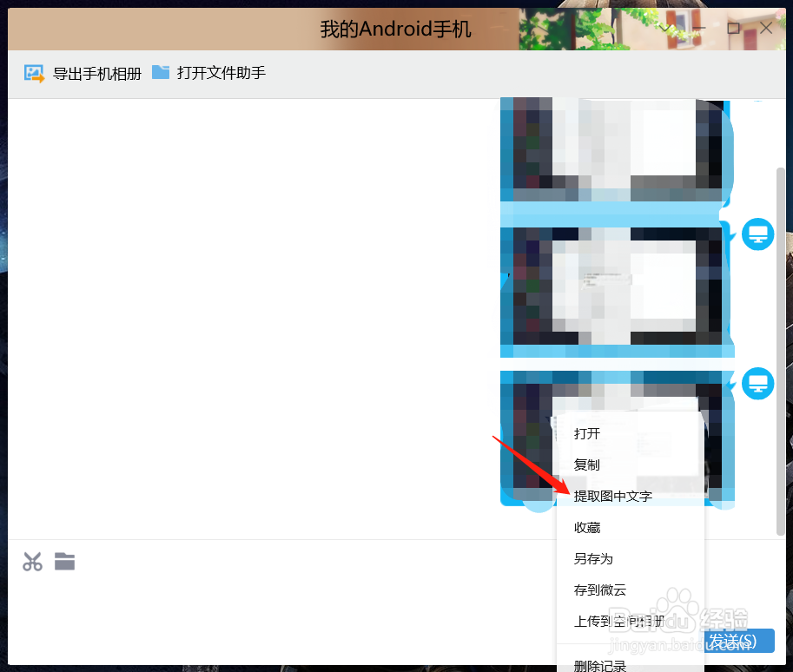
Task: Choose 打开 from the context menu
Action: [586, 433]
